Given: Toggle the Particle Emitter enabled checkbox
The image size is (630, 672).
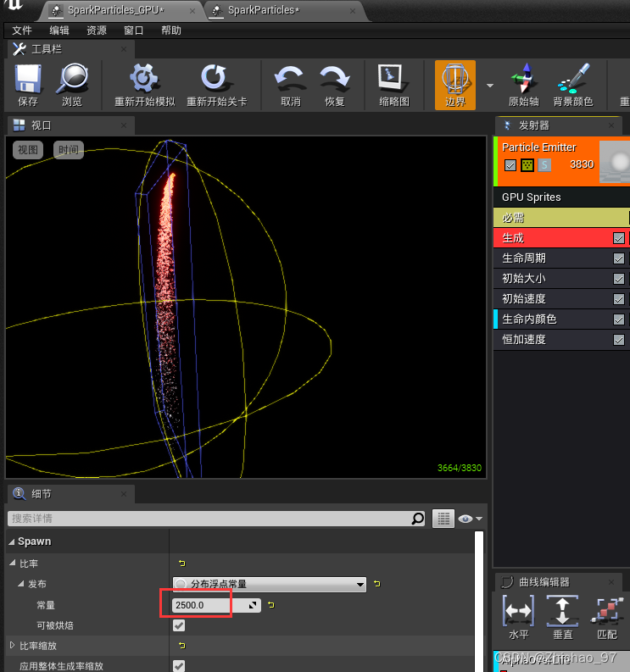Looking at the screenshot, I should (510, 165).
